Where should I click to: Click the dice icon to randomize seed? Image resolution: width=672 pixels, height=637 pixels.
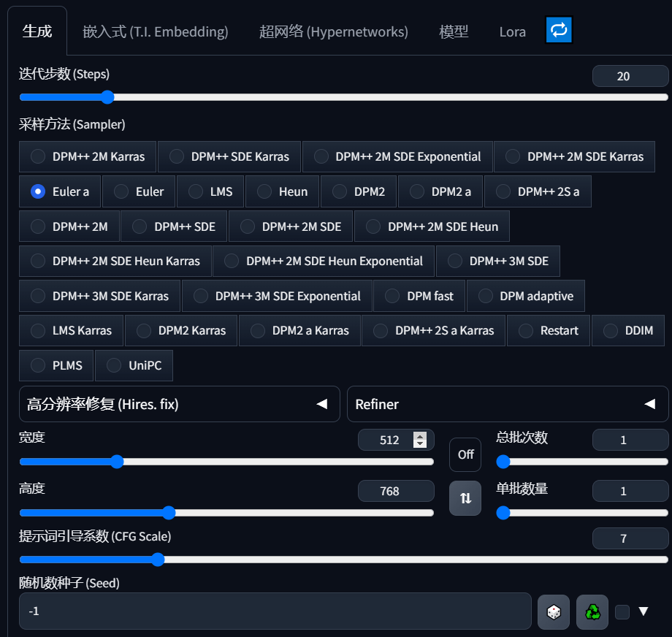554,612
